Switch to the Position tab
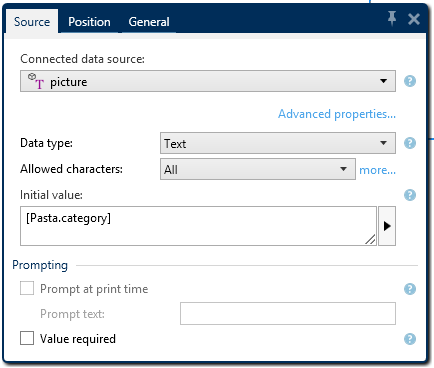Image resolution: width=434 pixels, height=368 pixels. coord(89,22)
